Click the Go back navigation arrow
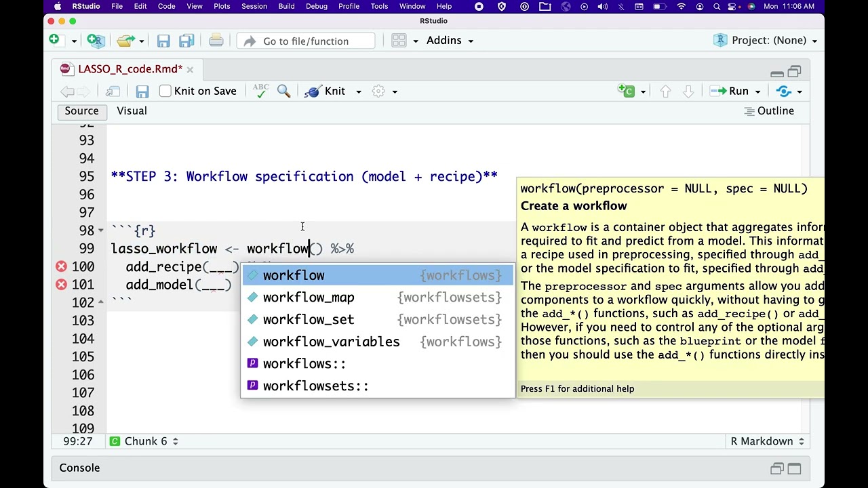Screen dimensions: 868x488 click(x=67, y=91)
